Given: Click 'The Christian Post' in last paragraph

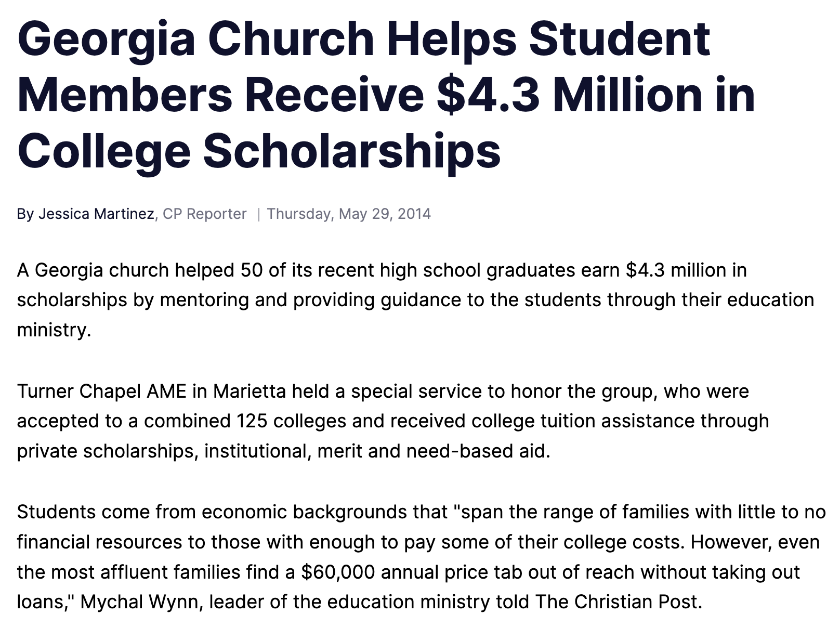Looking at the screenshot, I should coord(618,602).
